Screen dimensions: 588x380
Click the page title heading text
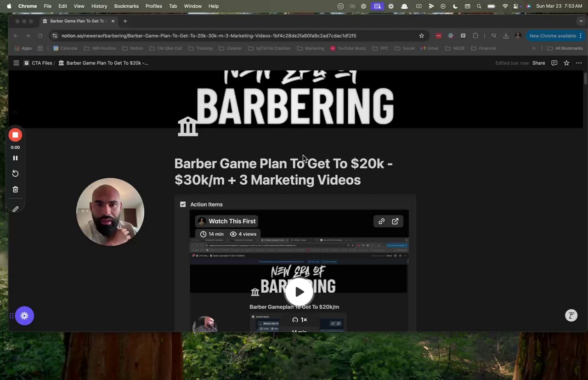click(283, 171)
